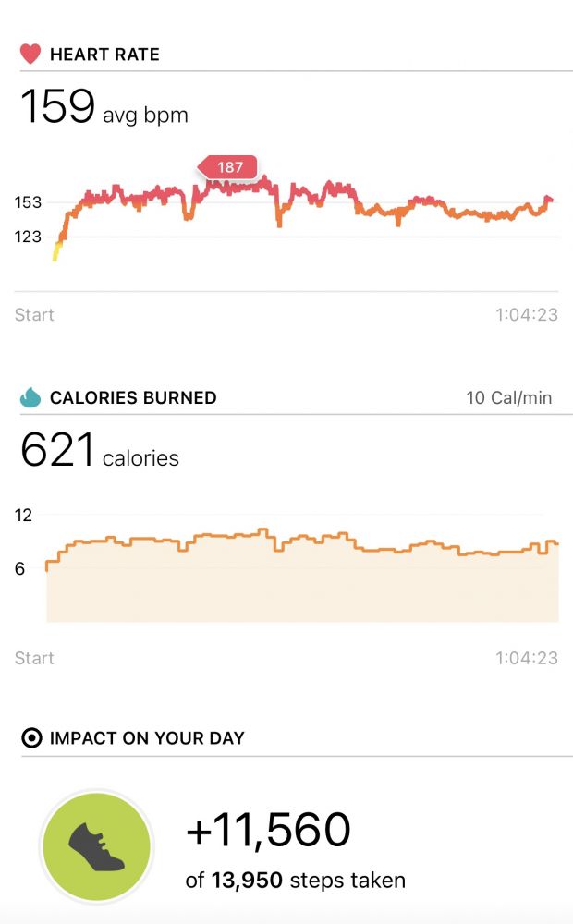
Task: Tap the Impact On Your Day target icon
Action: pos(31,738)
